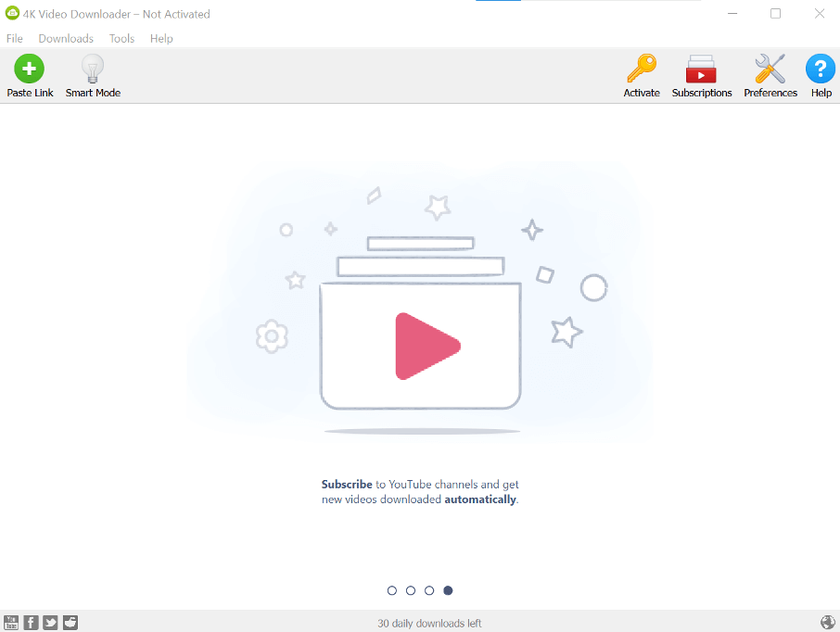Click the 4K Video Downloader app icon
Screen dimensions: 840x632
12,13
